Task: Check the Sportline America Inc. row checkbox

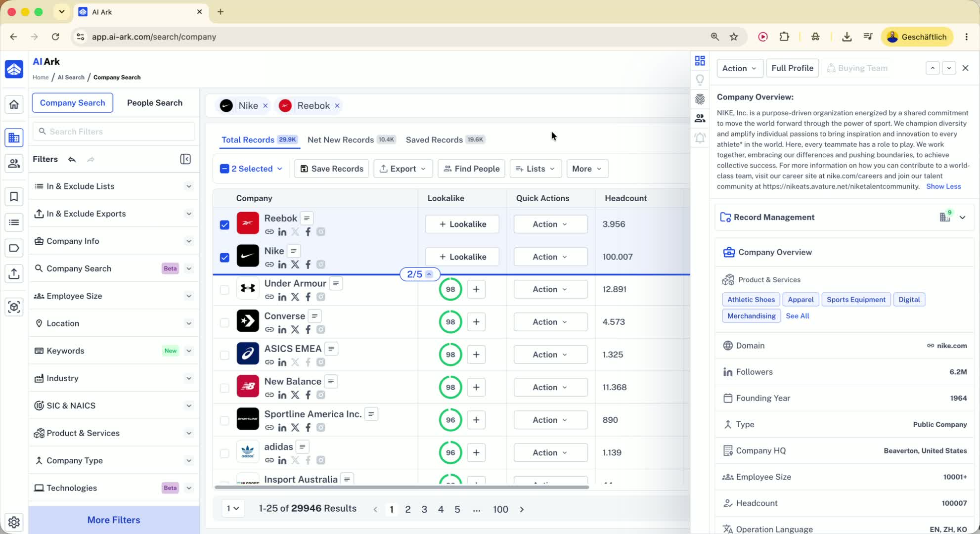Action: (224, 420)
